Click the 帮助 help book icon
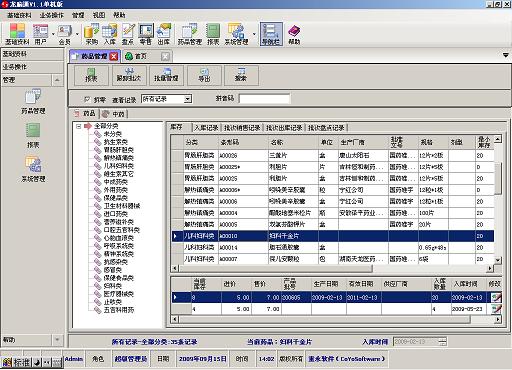Viewport: 512px width, 370px height. coord(294,34)
